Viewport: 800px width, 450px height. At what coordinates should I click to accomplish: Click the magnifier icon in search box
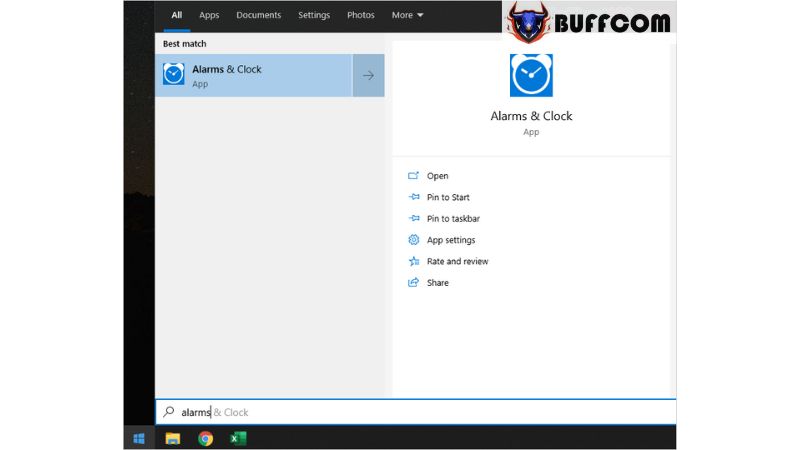coord(169,412)
